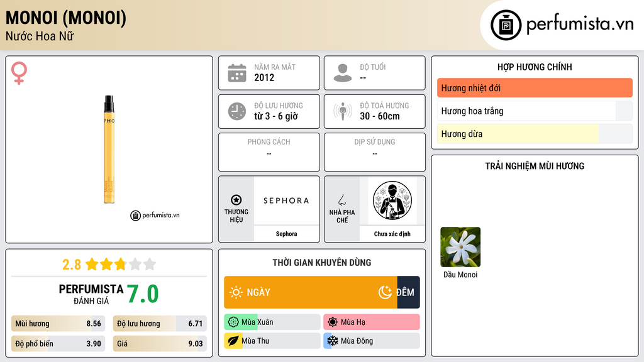
Task: Click the Mùa Xuân season bar
Action: click(272, 322)
